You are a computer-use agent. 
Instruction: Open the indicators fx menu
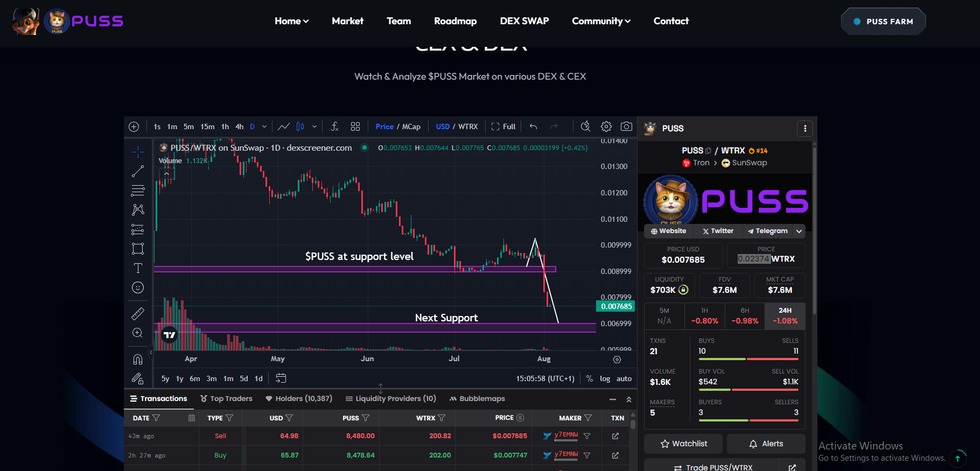(334, 126)
